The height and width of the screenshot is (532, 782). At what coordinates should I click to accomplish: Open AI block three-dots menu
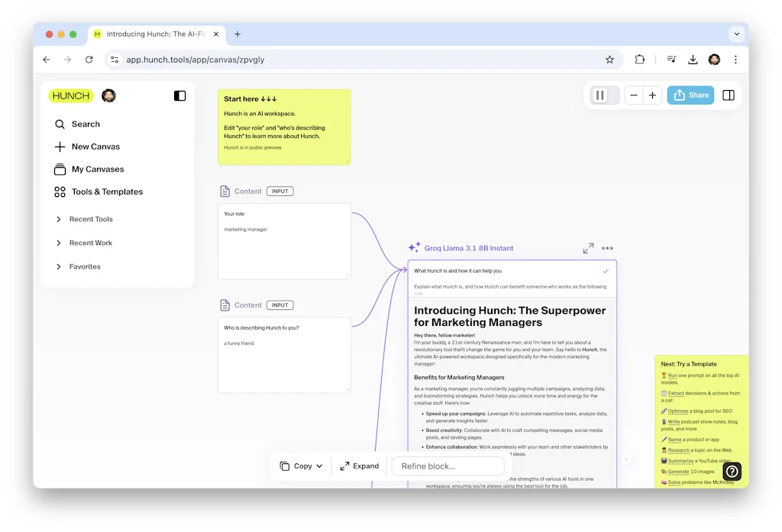point(607,248)
